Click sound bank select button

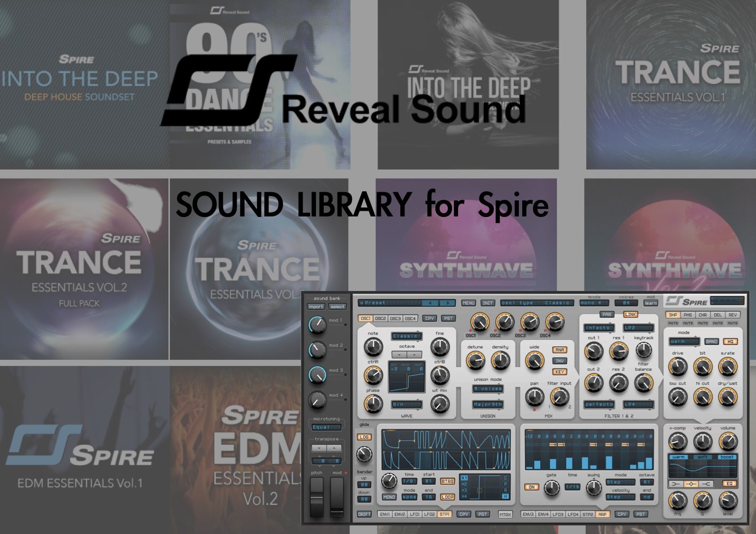(338, 307)
